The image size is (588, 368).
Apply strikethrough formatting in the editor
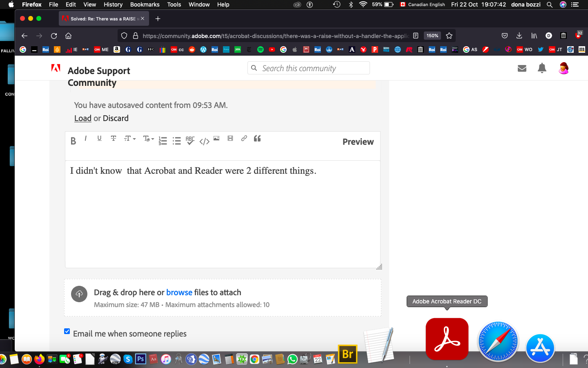pyautogui.click(x=114, y=138)
